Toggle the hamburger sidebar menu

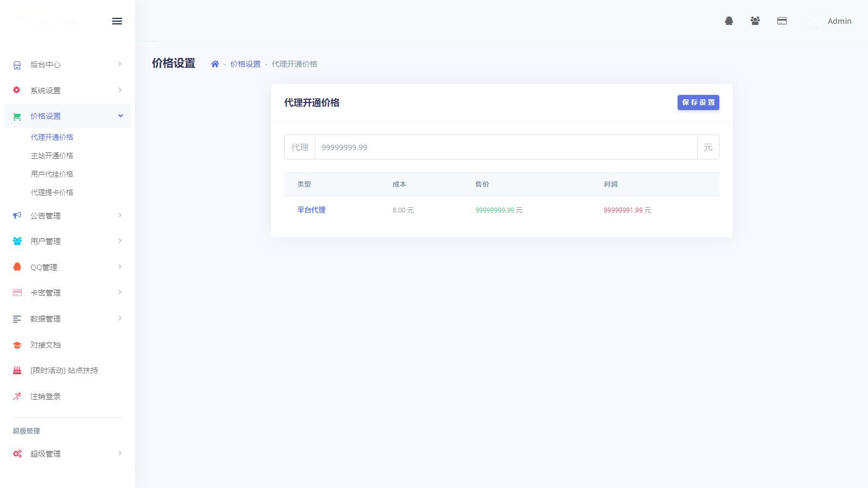tap(117, 21)
